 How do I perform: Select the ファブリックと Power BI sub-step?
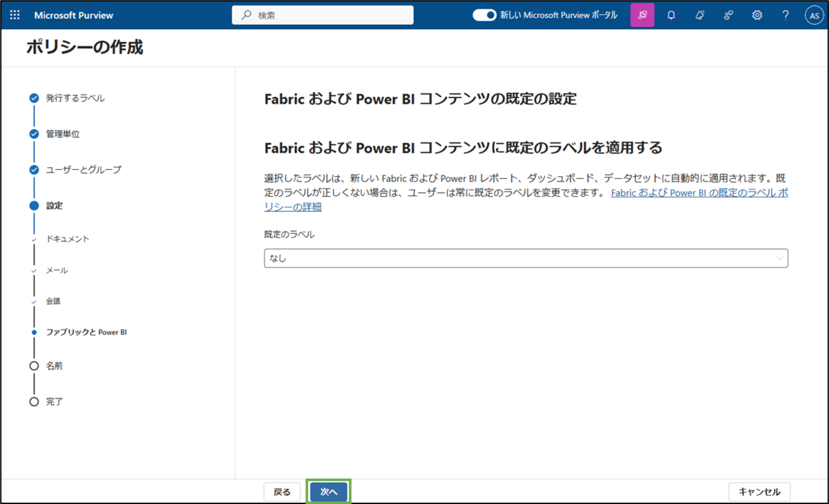[86, 332]
